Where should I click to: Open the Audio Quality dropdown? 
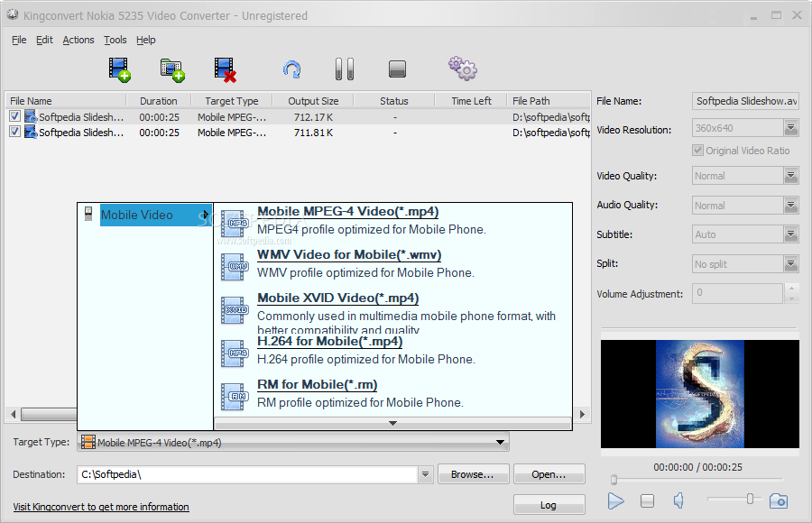[790, 205]
